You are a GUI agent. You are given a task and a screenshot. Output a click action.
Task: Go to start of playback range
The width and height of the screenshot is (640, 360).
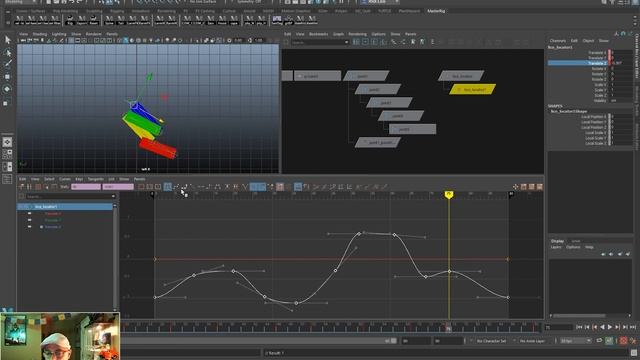click(579, 327)
